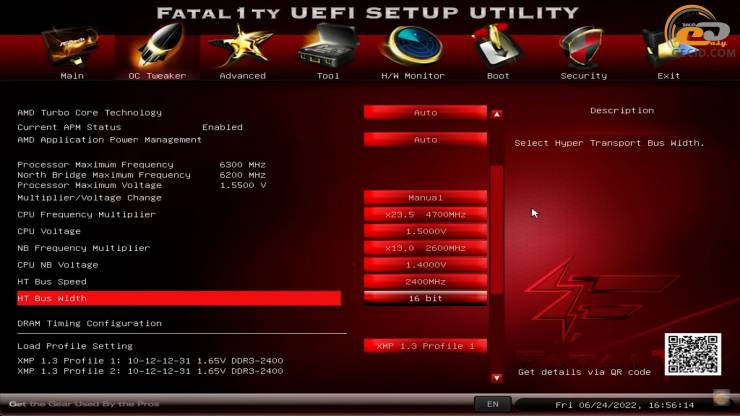This screenshot has width=740, height=416.
Task: Click Get details via QR code text
Action: point(584,372)
